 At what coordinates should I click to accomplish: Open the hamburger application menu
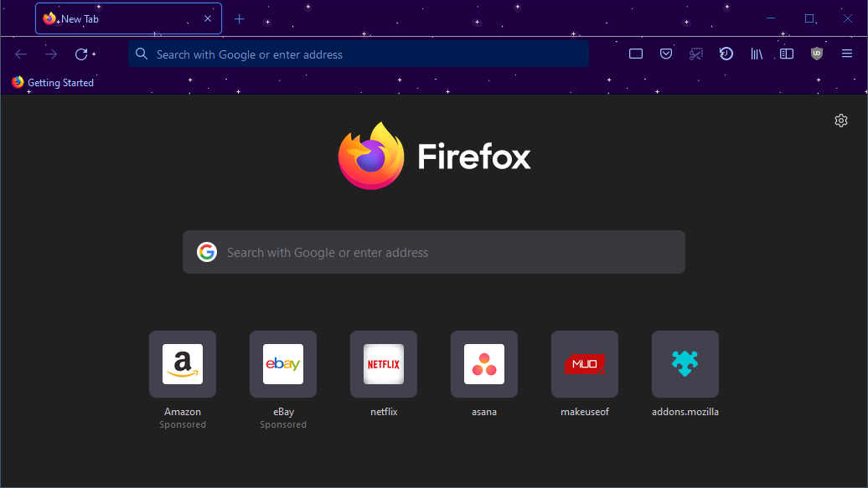(x=847, y=54)
